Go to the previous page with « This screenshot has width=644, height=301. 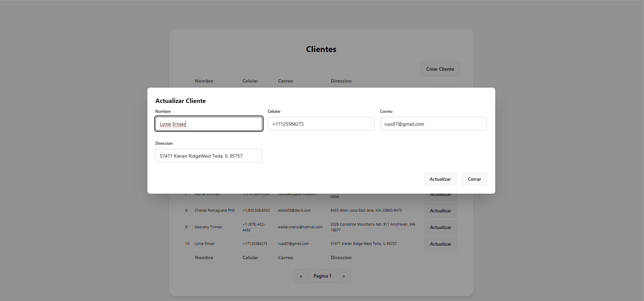(x=301, y=276)
